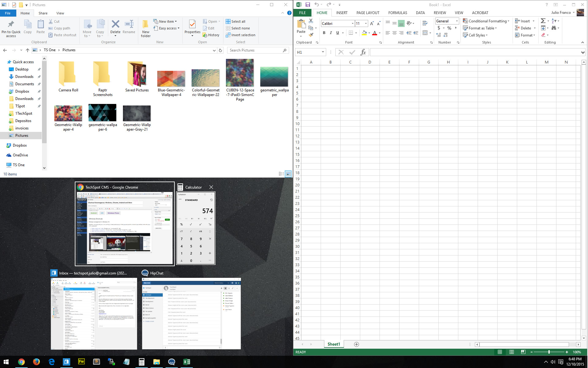Click the Fill Color bucket swatch
The image size is (588, 368).
coord(364,33)
